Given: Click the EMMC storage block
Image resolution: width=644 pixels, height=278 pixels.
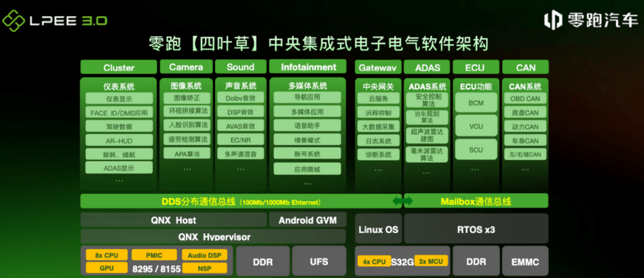Looking at the screenshot, I should coord(525,261).
